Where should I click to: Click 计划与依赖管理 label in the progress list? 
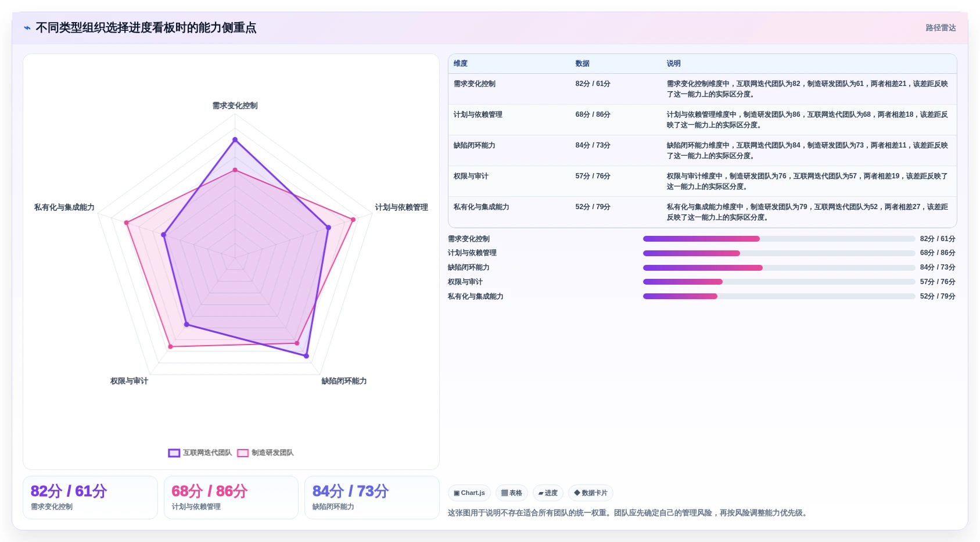pyautogui.click(x=472, y=253)
